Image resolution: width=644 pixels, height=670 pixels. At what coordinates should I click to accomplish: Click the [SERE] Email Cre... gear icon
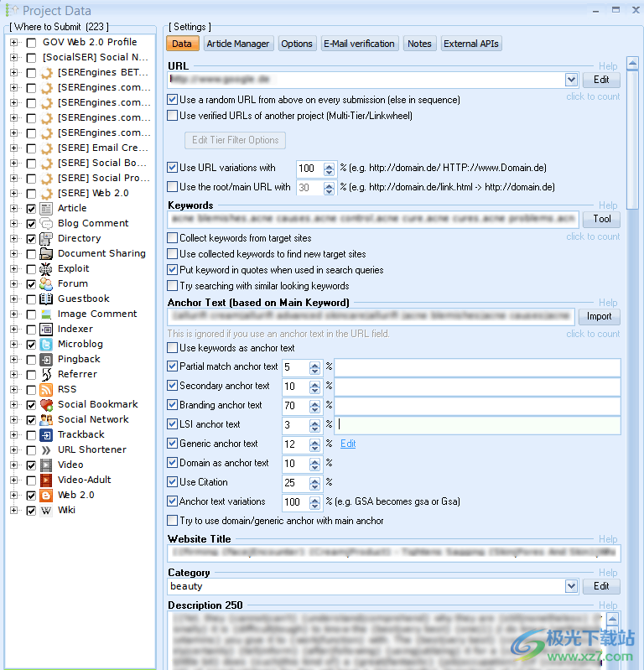pos(46,148)
